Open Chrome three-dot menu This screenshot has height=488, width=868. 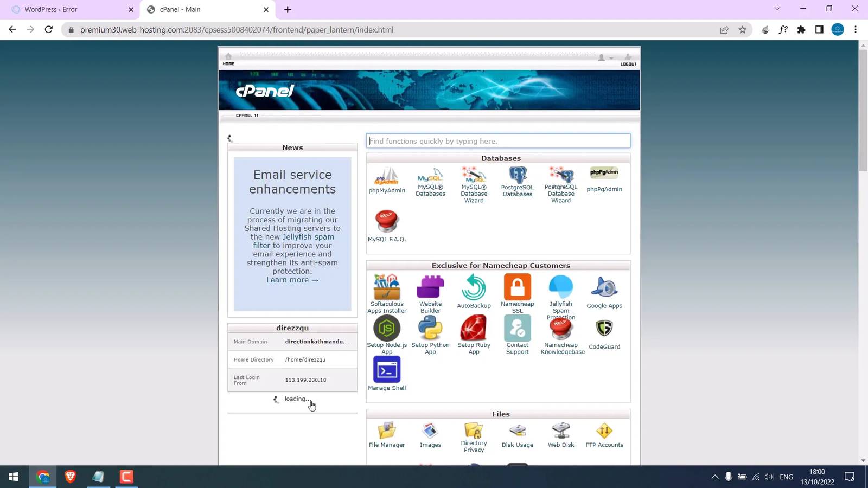(x=856, y=30)
